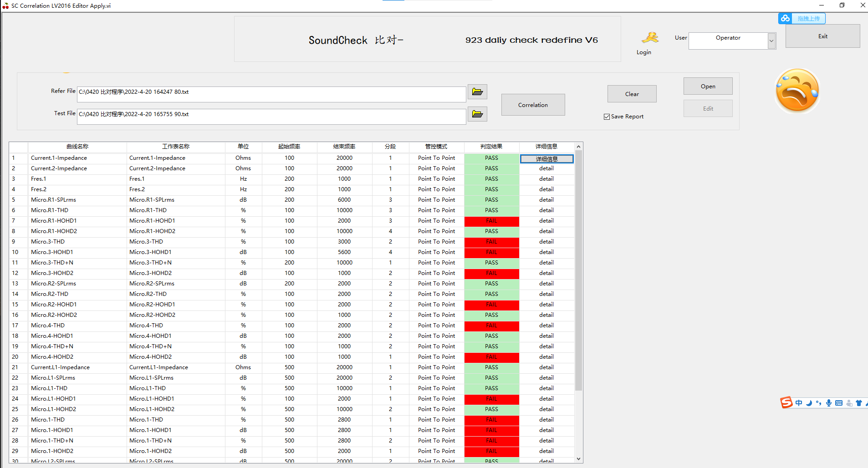Click the user account icon in Sogou toolbar

[x=849, y=403]
